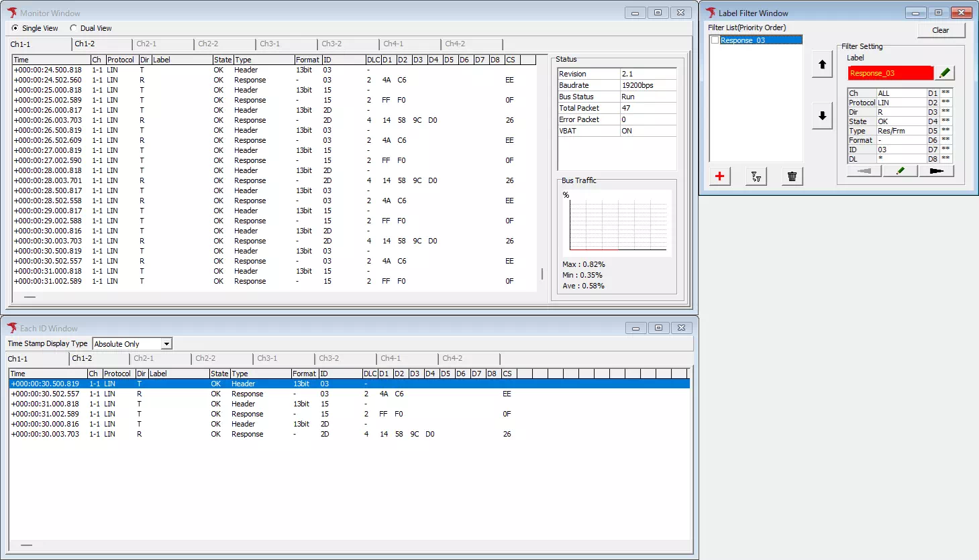Screen dimensions: 979x560
Task: Add a new filter with the red plus button
Action: click(719, 176)
